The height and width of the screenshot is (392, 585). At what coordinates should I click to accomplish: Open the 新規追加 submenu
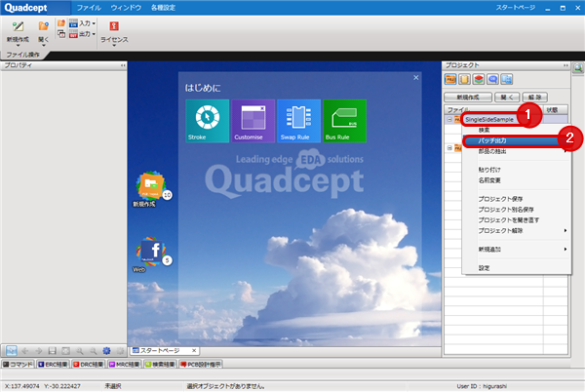(517, 250)
